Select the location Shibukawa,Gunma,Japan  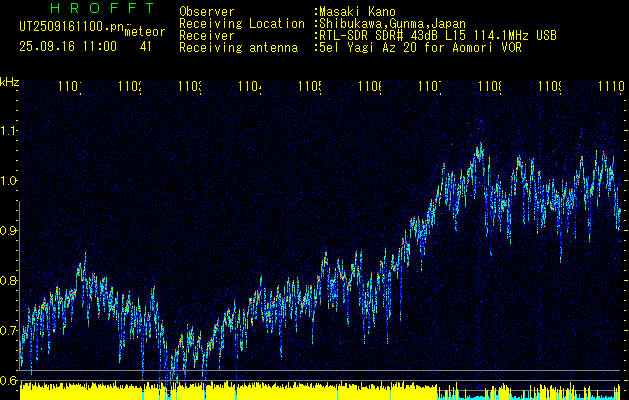[x=392, y=24]
